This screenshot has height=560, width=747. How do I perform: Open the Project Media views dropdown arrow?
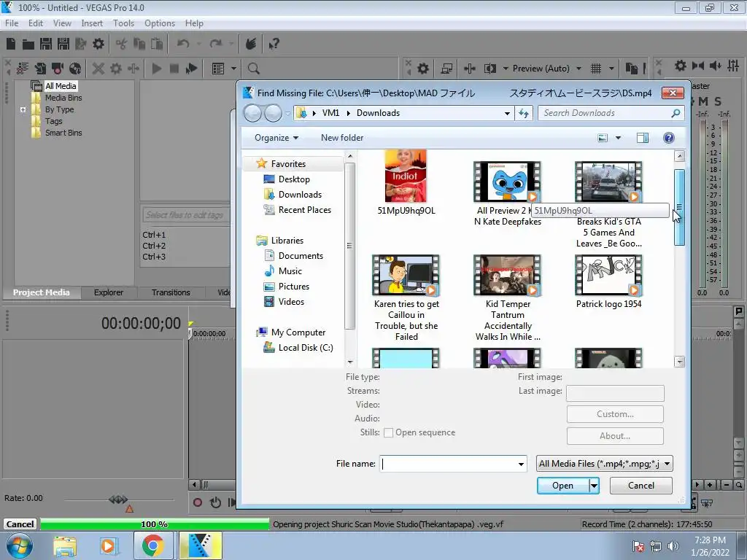(x=233, y=69)
